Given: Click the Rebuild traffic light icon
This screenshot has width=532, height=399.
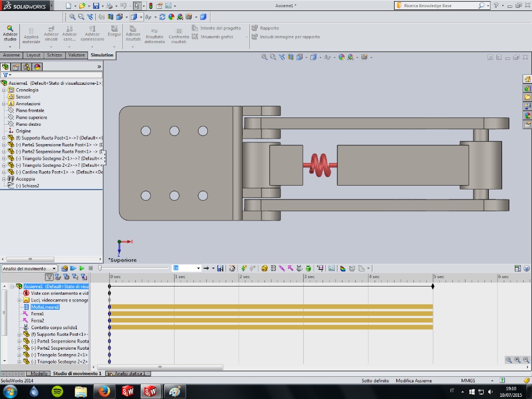Looking at the screenshot, I should [x=150, y=6].
